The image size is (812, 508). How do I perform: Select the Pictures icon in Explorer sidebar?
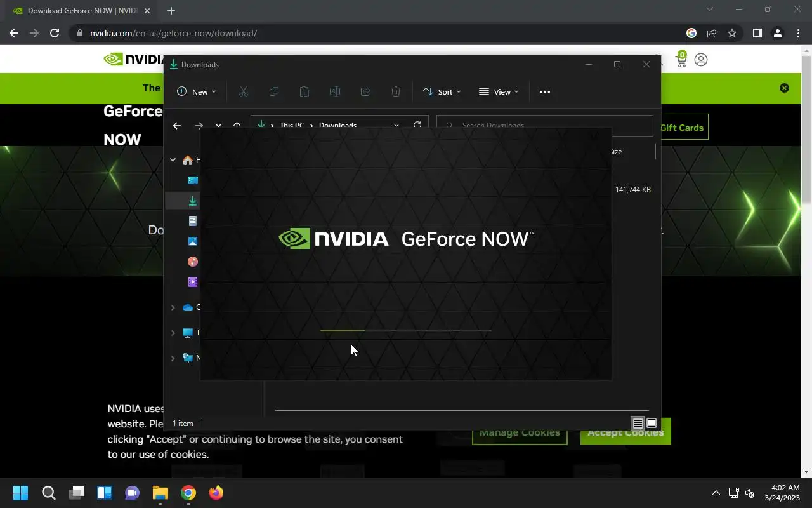click(193, 241)
